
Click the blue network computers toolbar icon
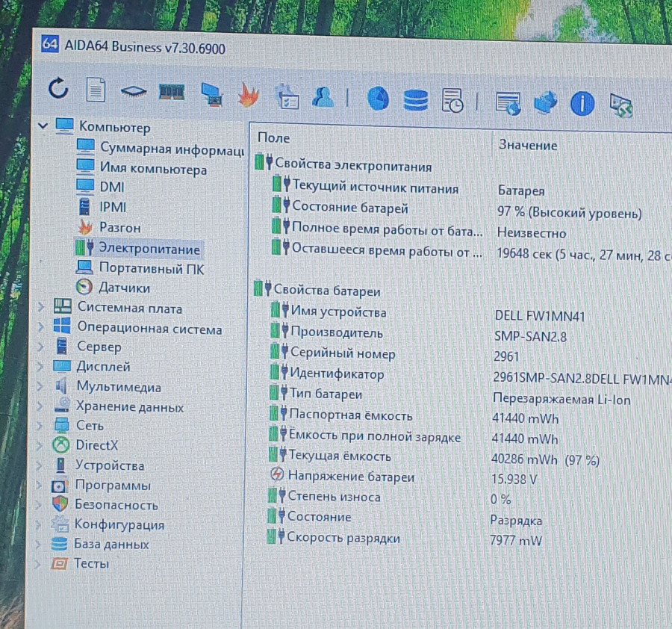pos(545,103)
